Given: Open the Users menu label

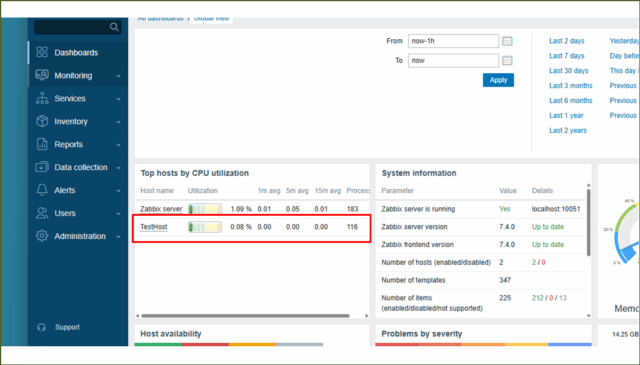Looking at the screenshot, I should 64,213.
